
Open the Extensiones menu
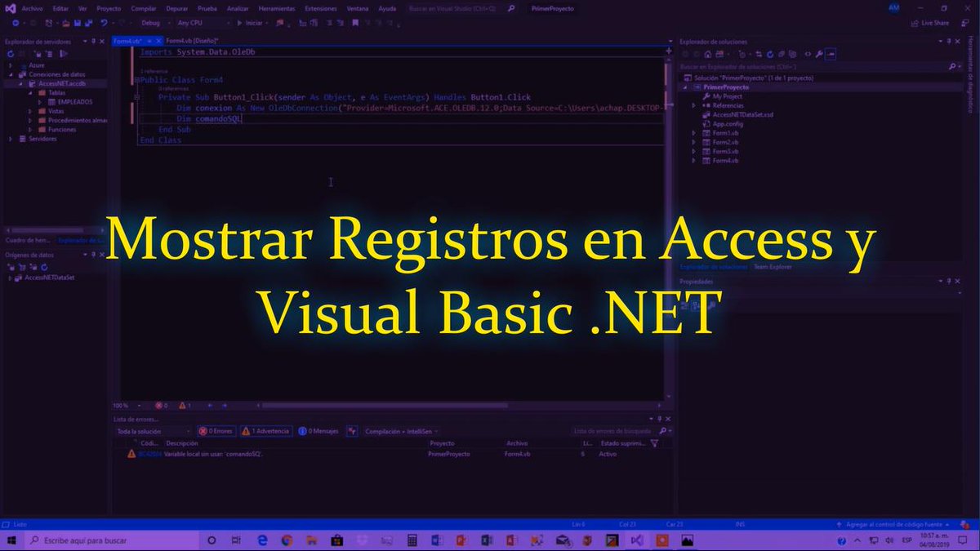(x=320, y=8)
